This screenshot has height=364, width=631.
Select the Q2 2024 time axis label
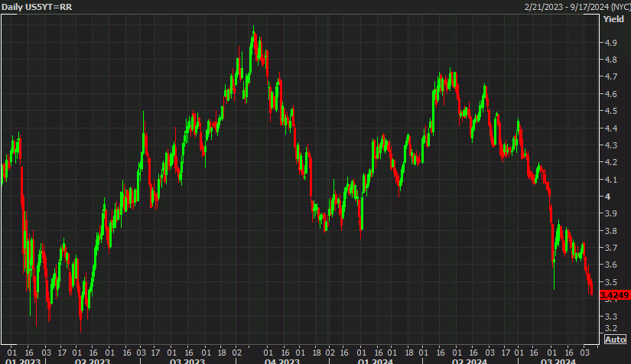(x=470, y=361)
